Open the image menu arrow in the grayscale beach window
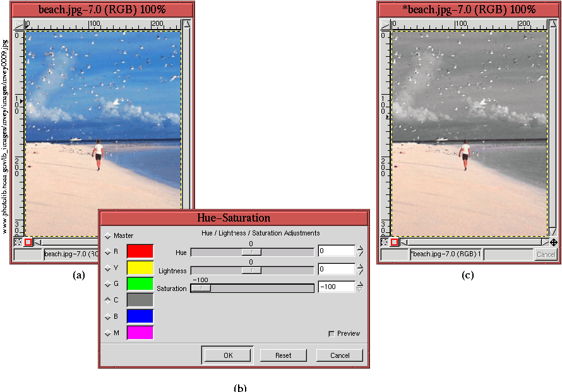The height and width of the screenshot is (392, 562). 385,25
